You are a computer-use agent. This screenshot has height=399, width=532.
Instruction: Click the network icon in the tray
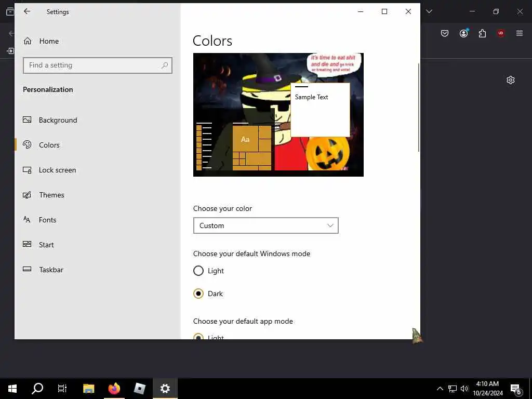453,389
